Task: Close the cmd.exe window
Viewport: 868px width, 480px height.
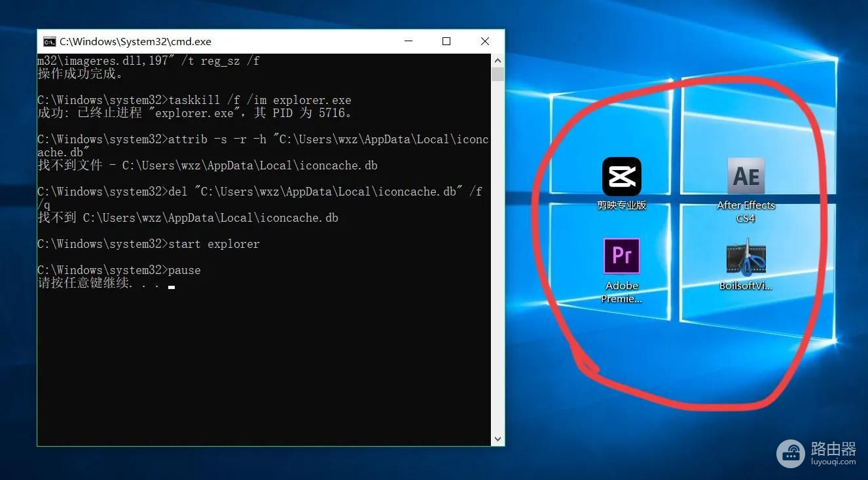Action: (x=485, y=41)
